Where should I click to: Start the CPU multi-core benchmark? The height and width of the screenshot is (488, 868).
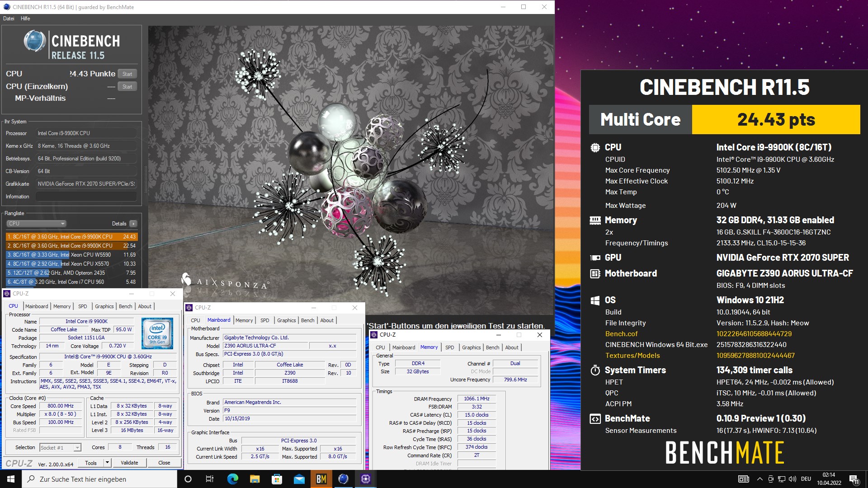pos(127,74)
